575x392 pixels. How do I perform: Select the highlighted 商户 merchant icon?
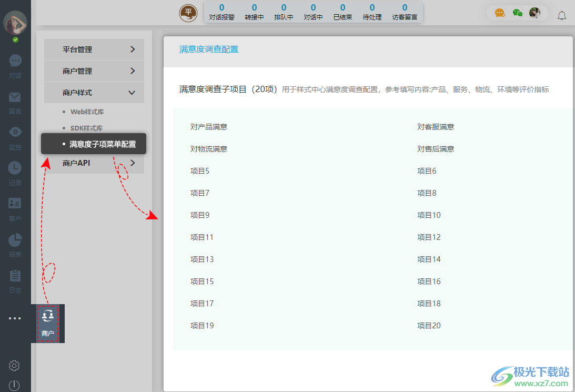48,322
